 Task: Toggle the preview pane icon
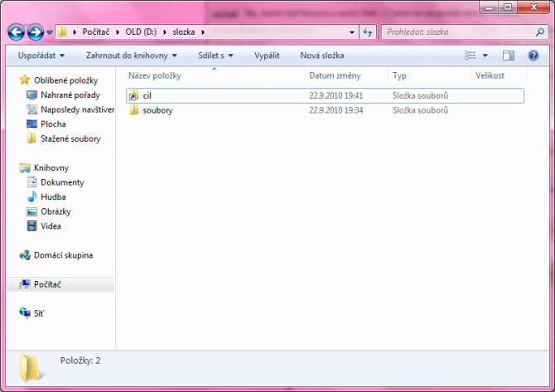[509, 56]
